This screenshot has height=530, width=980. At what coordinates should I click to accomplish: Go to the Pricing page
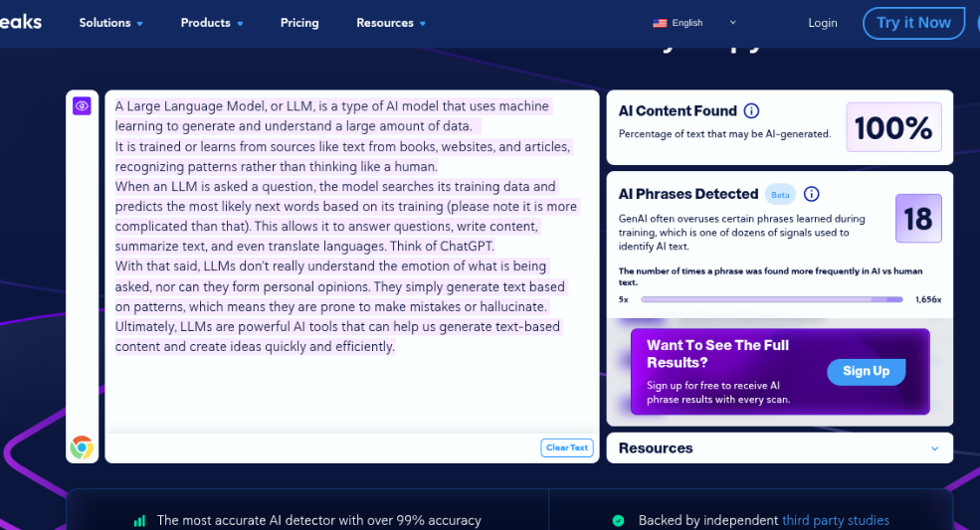pyautogui.click(x=299, y=23)
